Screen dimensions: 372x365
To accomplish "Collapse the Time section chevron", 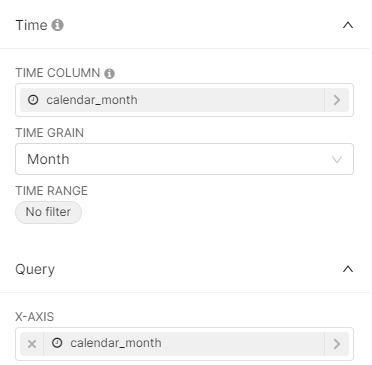I will pos(348,25).
